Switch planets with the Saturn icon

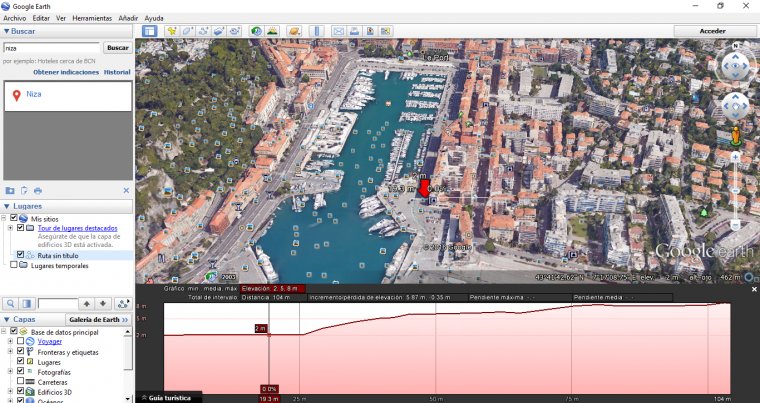[294, 31]
